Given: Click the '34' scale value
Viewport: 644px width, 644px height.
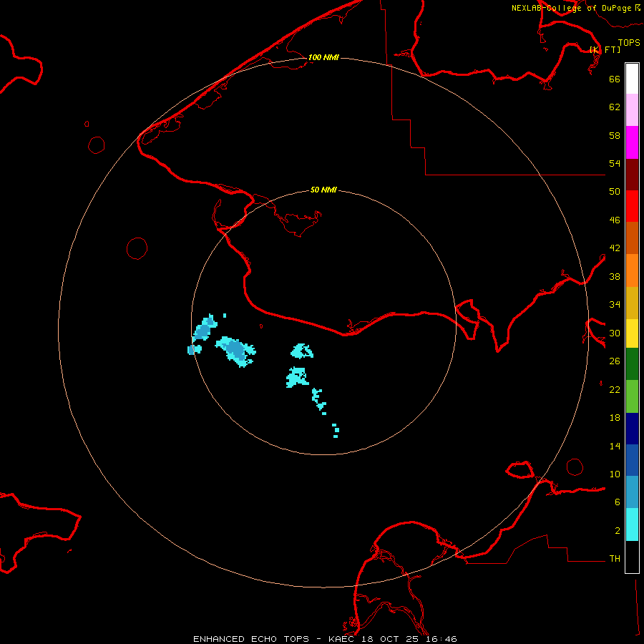Looking at the screenshot, I should [x=615, y=305].
